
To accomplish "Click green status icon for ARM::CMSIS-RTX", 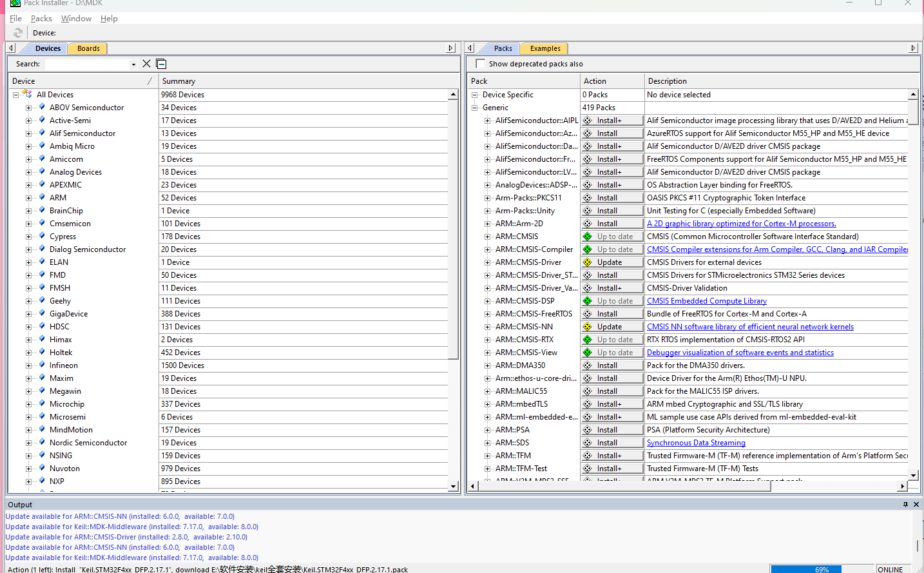I will pos(588,340).
